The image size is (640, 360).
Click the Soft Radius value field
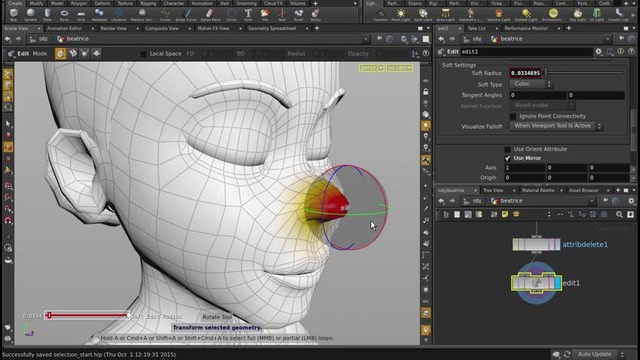click(526, 73)
